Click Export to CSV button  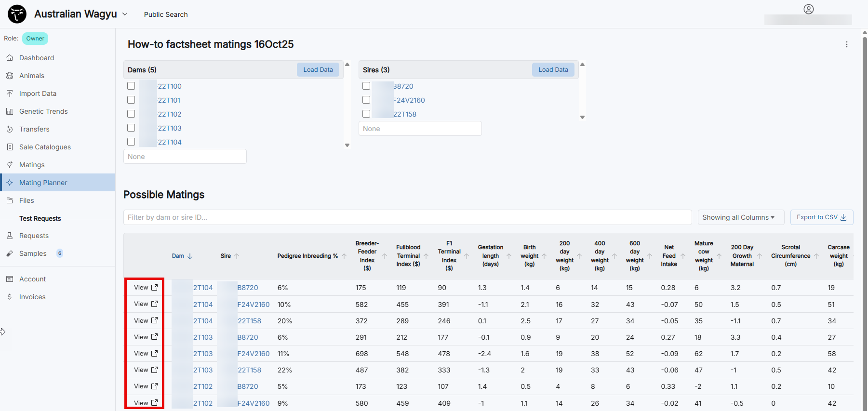[821, 217]
